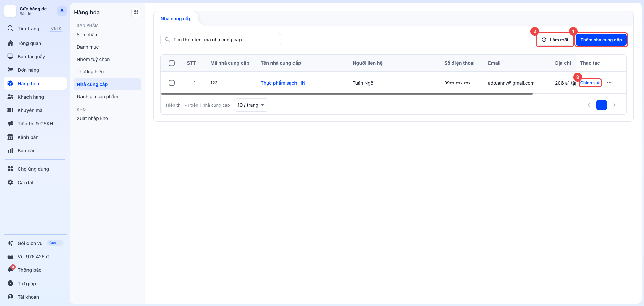The height and width of the screenshot is (306, 644).
Task: Tick the checkbox for supplier row 123
Action: tap(172, 83)
